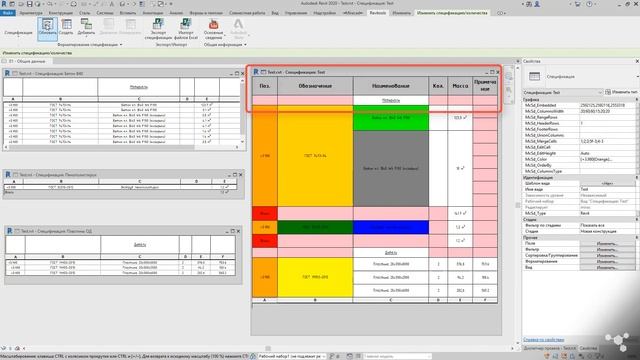Click the Добавить (Add) ribbon icon

pos(86,27)
